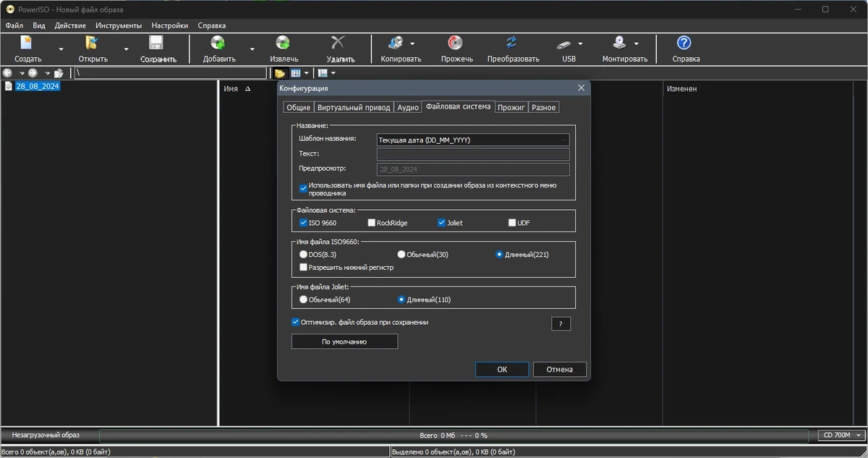Toggle the use file name from context menu checkbox
Screen dimensions: 868x458
[x=303, y=188]
